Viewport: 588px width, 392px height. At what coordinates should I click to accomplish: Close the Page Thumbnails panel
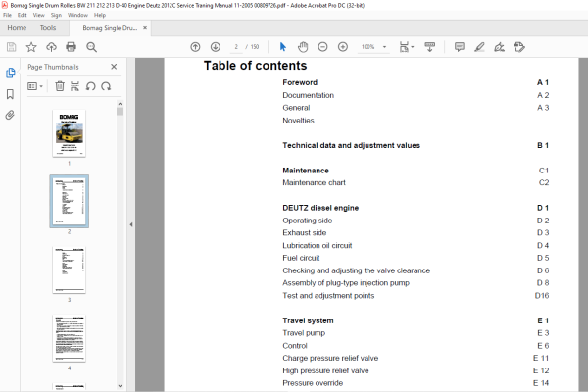(114, 67)
